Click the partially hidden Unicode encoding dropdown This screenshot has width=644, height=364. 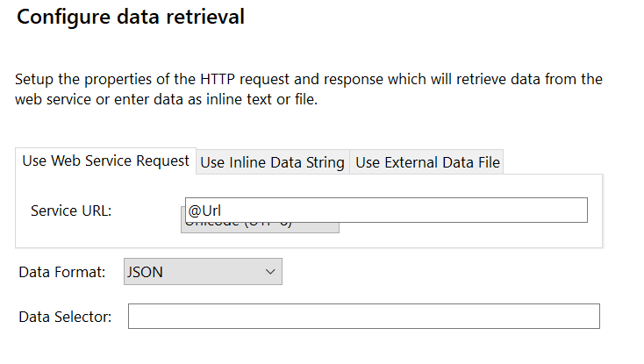(x=260, y=228)
